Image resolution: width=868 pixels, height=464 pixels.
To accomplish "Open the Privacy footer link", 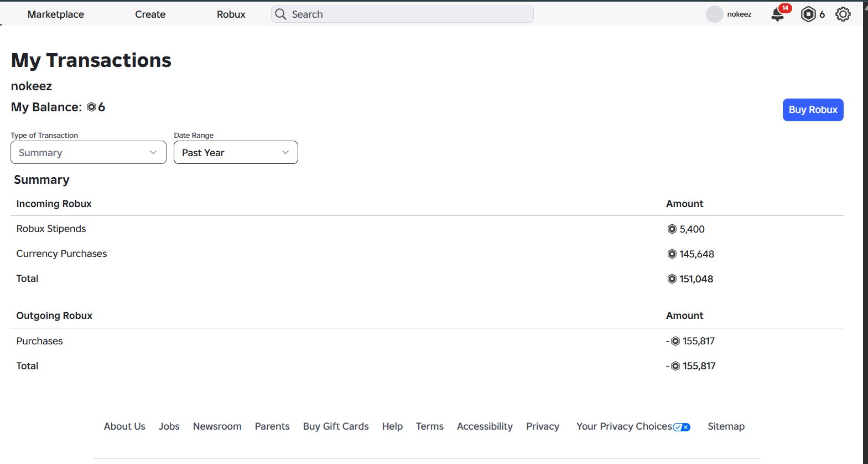I will [543, 426].
